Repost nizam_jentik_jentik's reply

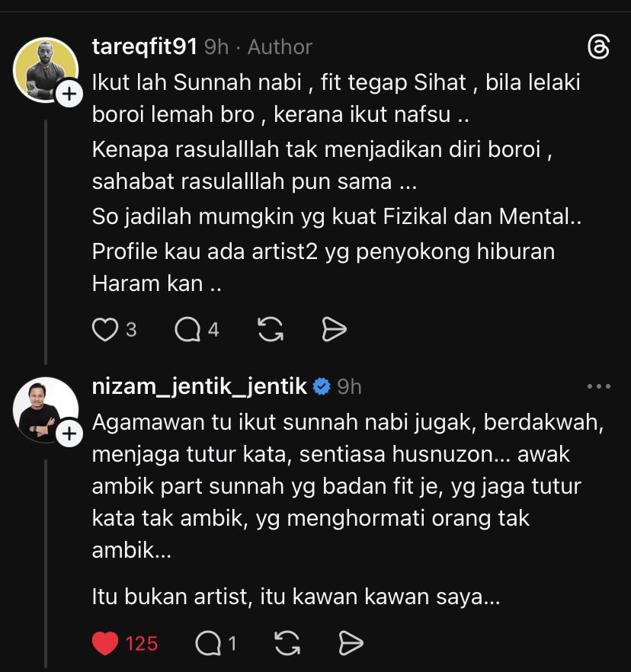(x=287, y=644)
